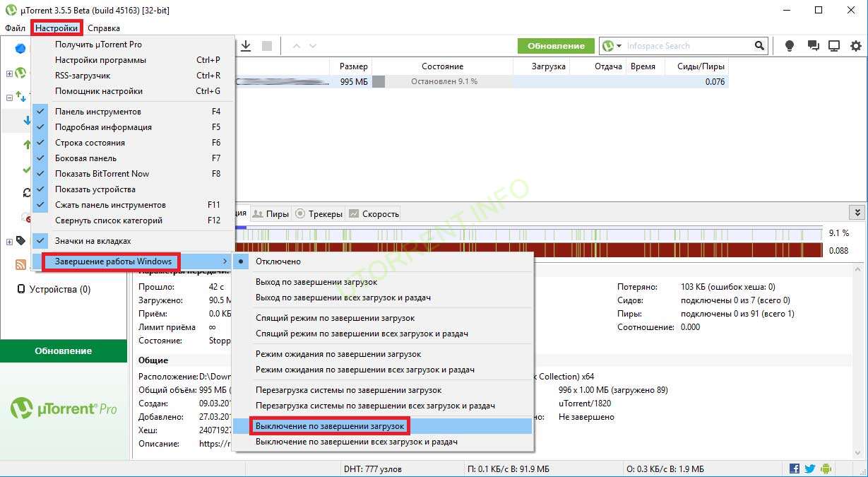Click the blue downloading arrow sidebar icon

(x=27, y=121)
